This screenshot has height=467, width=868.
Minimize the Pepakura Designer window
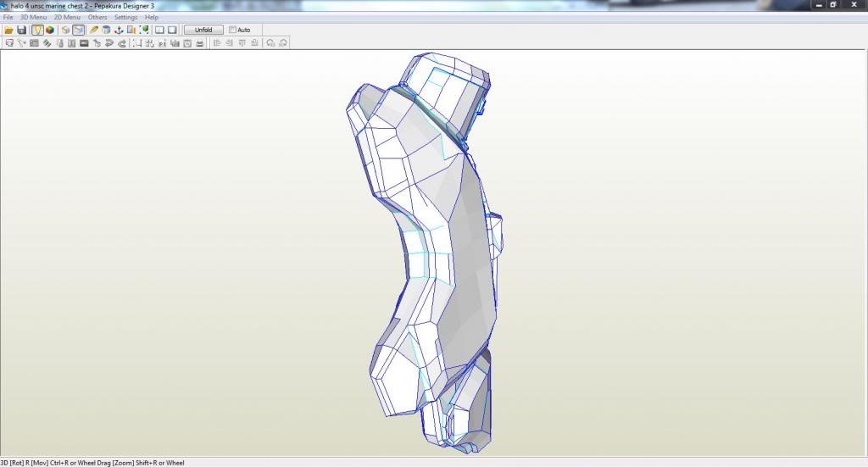(x=820, y=5)
